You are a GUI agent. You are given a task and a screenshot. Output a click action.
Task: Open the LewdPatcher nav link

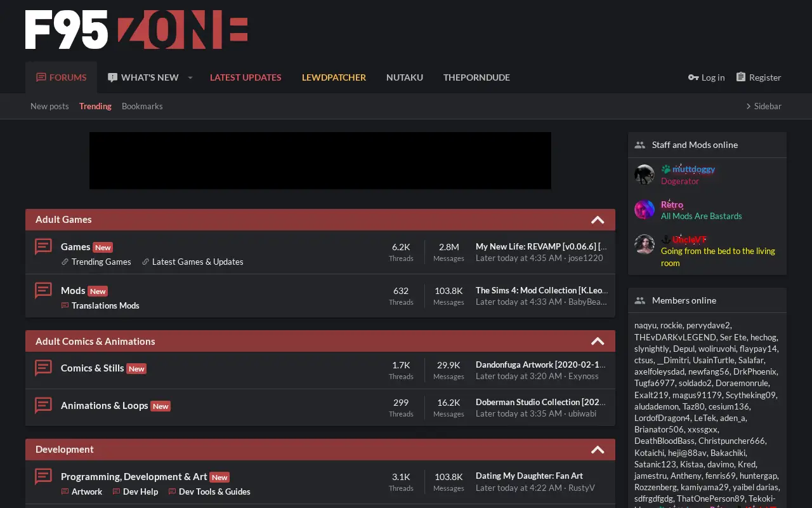[334, 77]
